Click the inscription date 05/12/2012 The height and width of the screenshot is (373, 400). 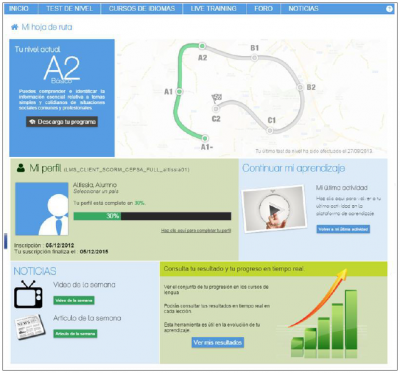pos(60,245)
